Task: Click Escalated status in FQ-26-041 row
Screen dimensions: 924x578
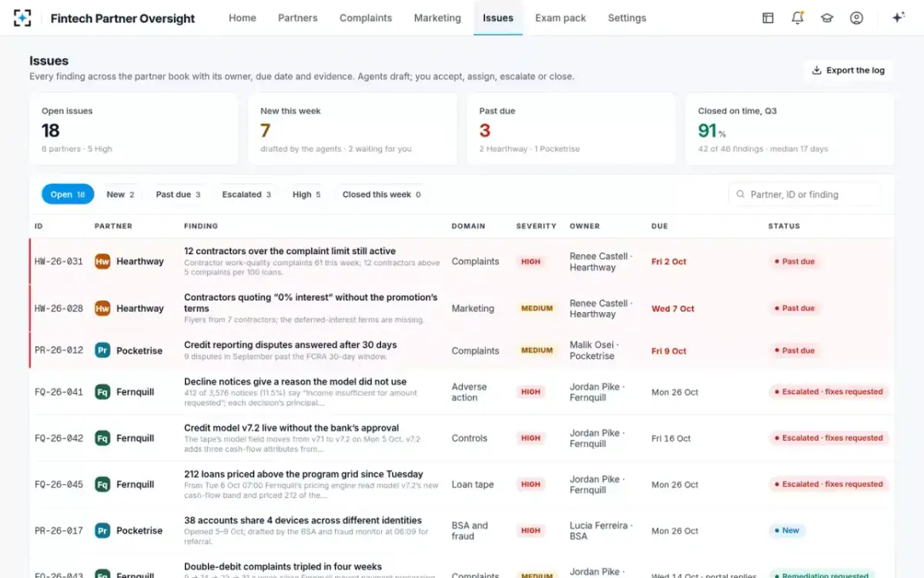Action: [x=829, y=391]
